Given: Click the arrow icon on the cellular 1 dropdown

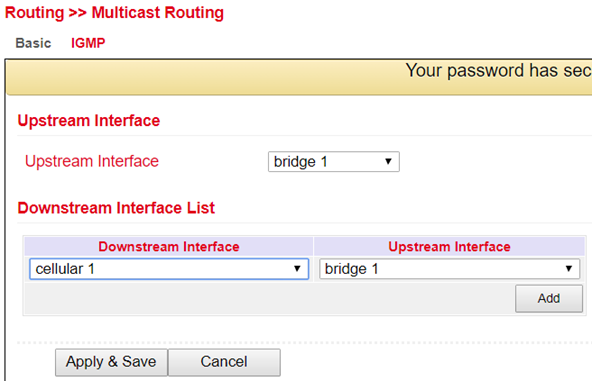Looking at the screenshot, I should pos(297,269).
